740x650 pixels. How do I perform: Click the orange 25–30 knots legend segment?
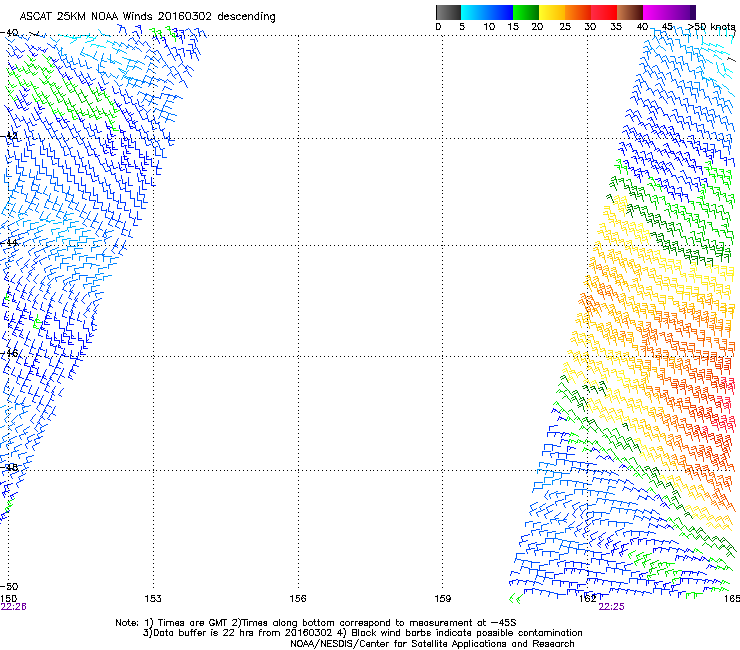pyautogui.click(x=578, y=12)
